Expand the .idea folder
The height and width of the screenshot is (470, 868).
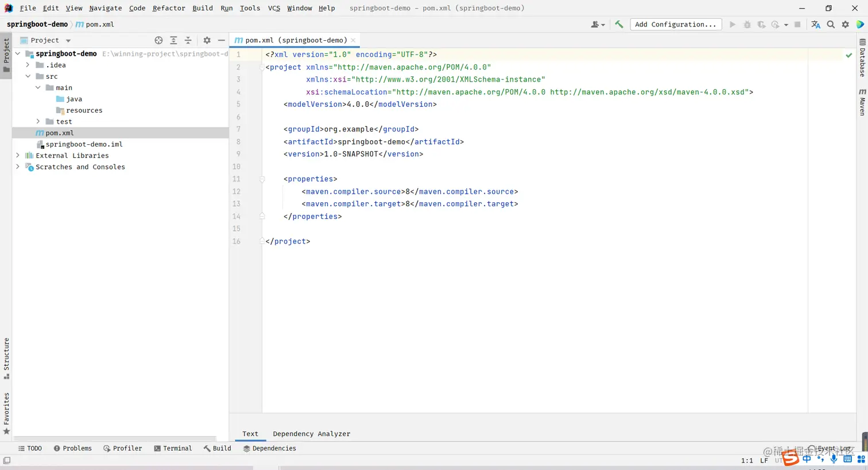tap(28, 65)
